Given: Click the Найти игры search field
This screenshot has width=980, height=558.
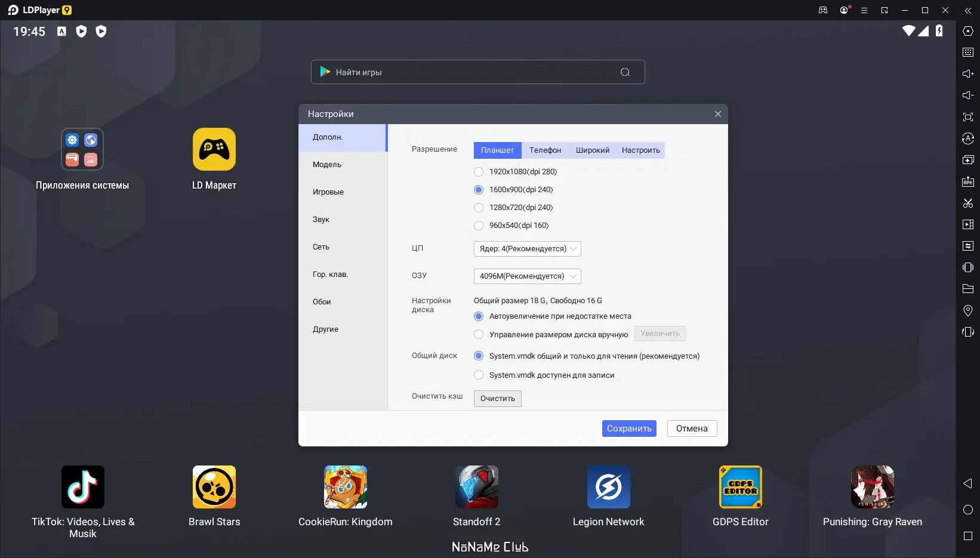Looking at the screenshot, I should click(x=477, y=72).
